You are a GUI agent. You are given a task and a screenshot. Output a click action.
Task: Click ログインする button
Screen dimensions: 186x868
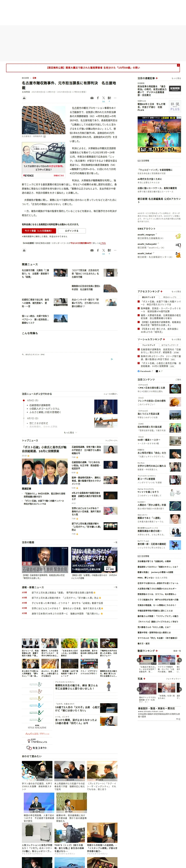pyautogui.click(x=72, y=231)
